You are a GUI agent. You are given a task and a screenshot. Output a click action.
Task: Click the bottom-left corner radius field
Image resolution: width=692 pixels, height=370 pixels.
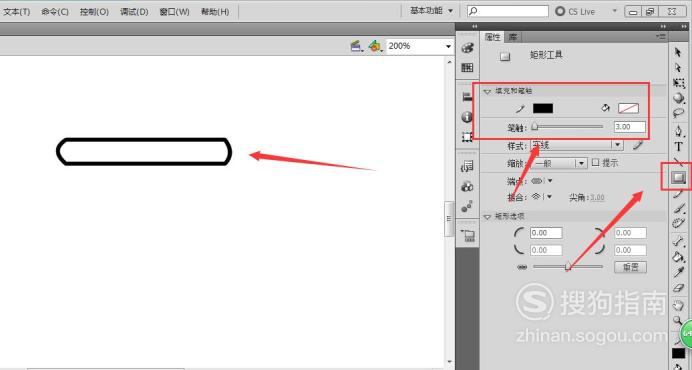(x=546, y=250)
